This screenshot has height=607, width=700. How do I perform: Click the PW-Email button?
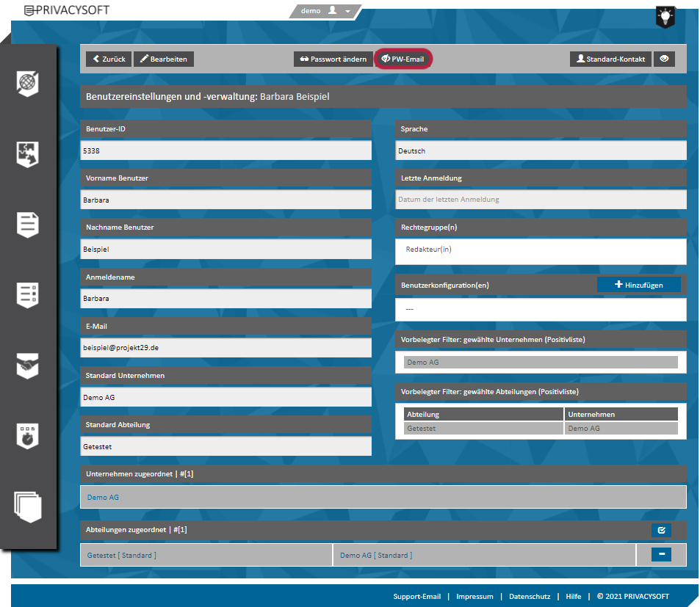point(403,59)
